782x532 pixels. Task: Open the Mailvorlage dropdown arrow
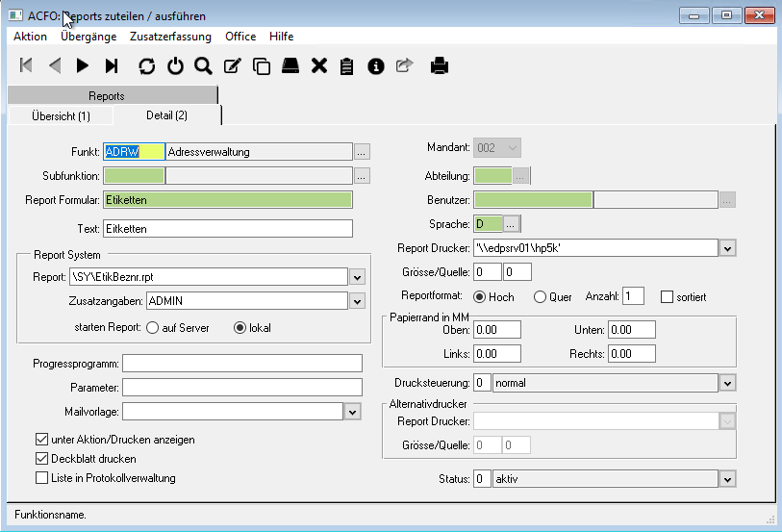pos(353,412)
